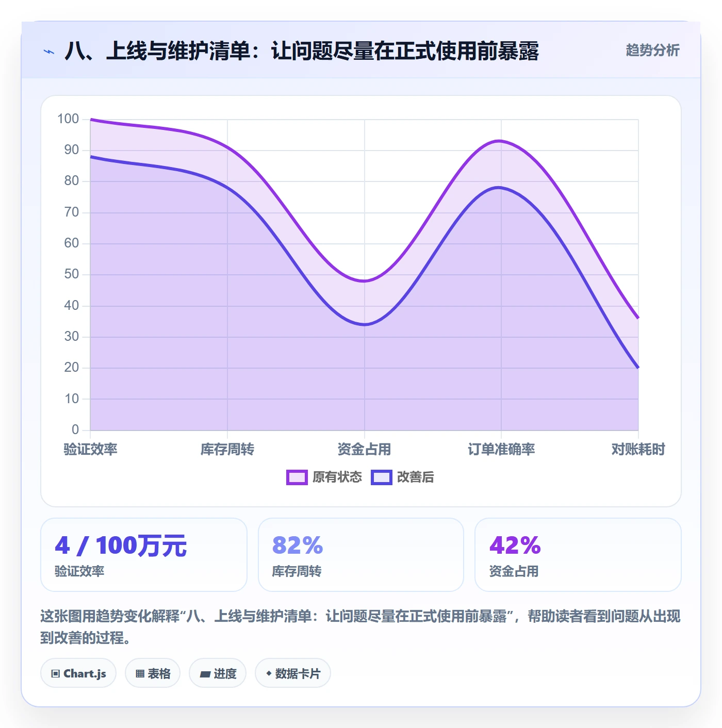Viewport: 722px width, 728px height.
Task: Click the 0 value on y-axis
Action: (x=75, y=429)
